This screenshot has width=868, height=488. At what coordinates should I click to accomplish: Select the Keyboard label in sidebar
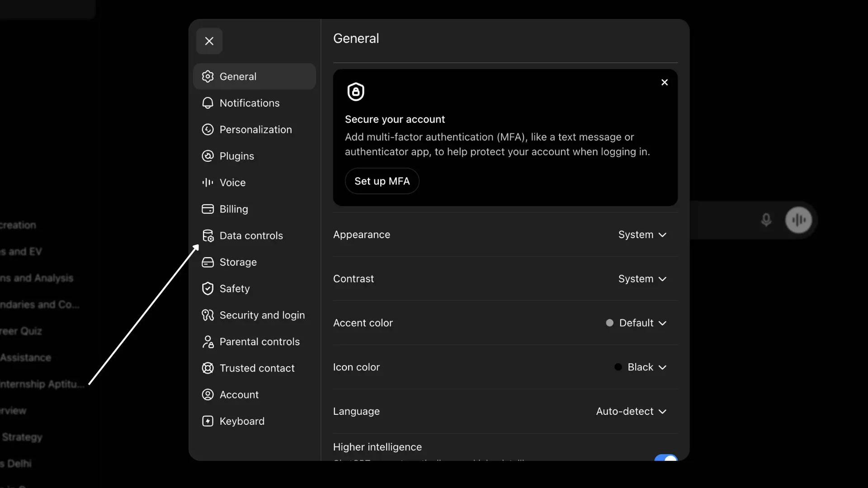[x=242, y=421]
